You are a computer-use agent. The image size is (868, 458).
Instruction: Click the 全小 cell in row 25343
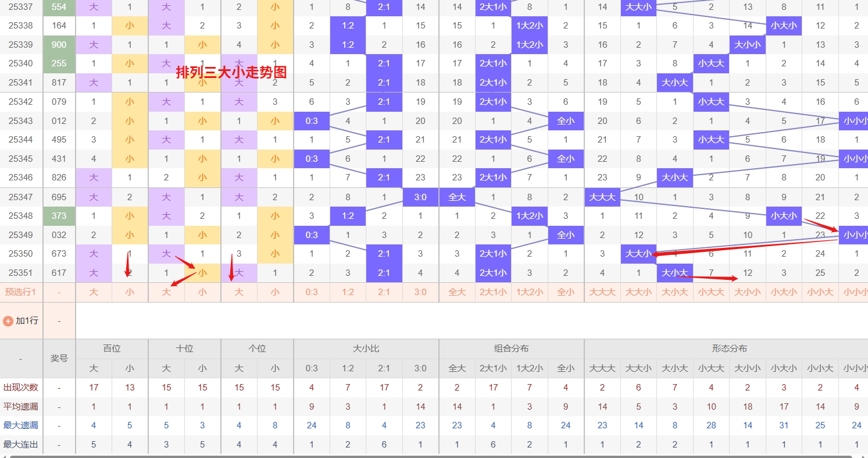[x=566, y=121]
